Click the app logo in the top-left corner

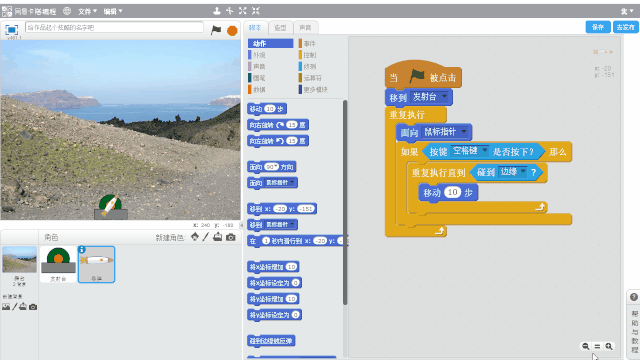(7, 11)
